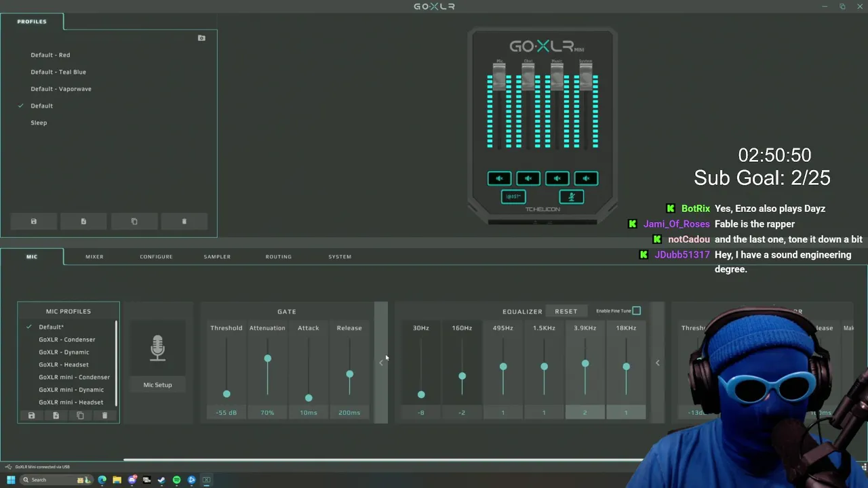Screen dimensions: 868x488
Task: Delete the selected mic profile
Action: [104, 415]
